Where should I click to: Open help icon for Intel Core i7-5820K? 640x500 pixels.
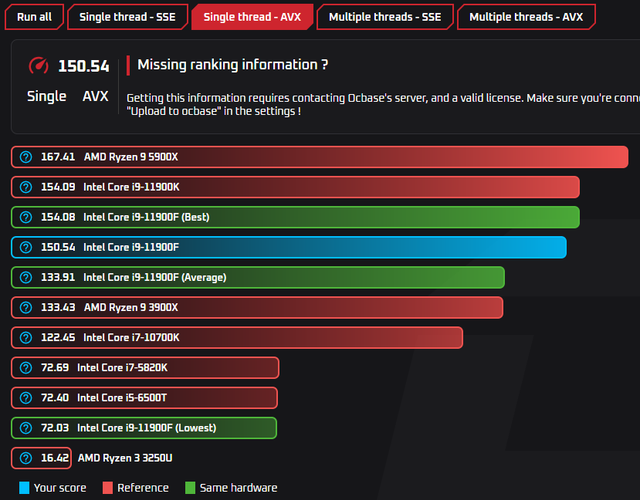point(26,368)
